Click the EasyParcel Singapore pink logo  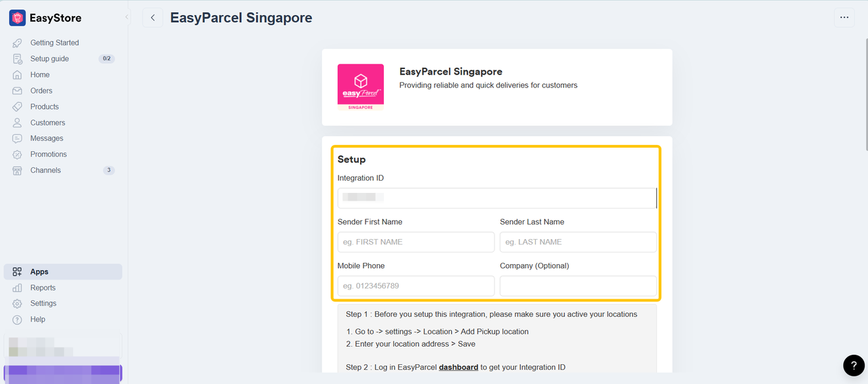pos(361,87)
